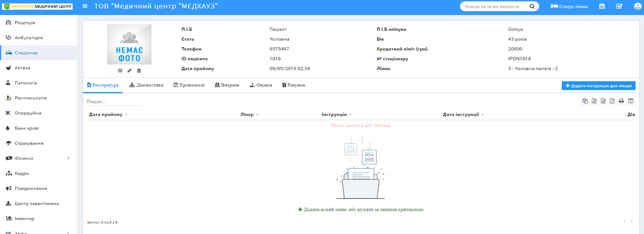Screen dimensions: 644x234
Task: Click the MEDHOUSE logo
Action: click(x=38, y=6)
